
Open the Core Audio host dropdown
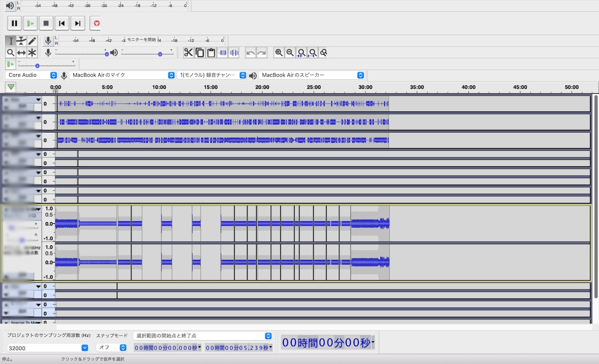click(x=32, y=75)
